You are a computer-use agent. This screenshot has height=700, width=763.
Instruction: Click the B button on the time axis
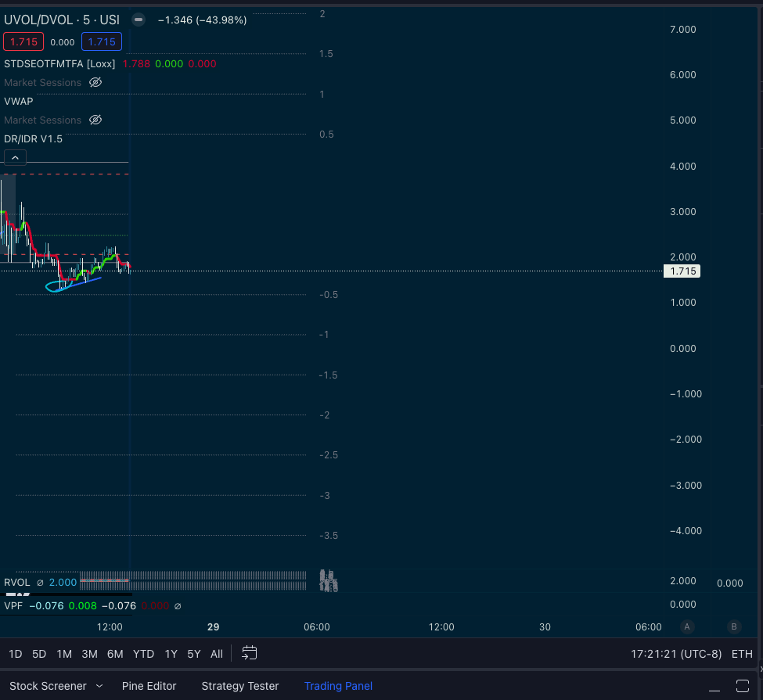pyautogui.click(x=734, y=626)
